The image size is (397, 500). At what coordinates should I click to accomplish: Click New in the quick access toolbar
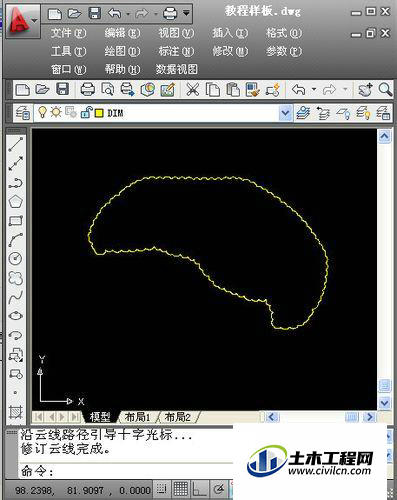(55, 14)
